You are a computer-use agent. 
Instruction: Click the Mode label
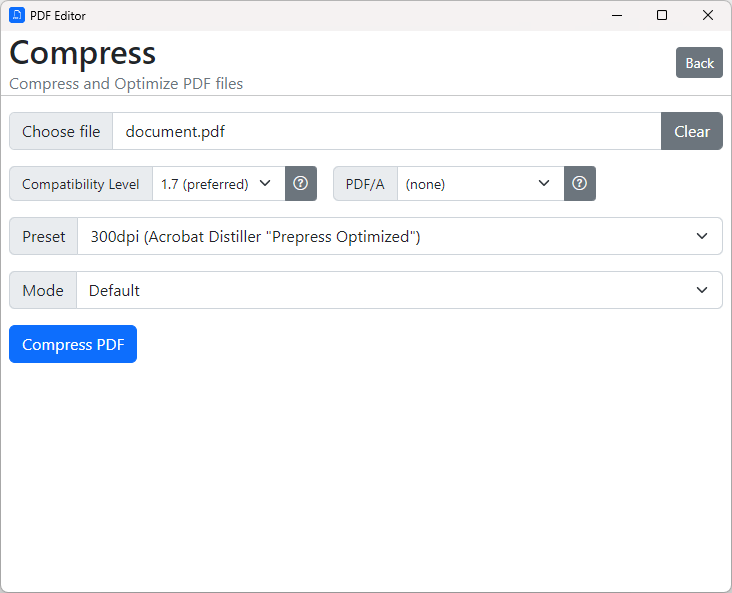coord(43,291)
